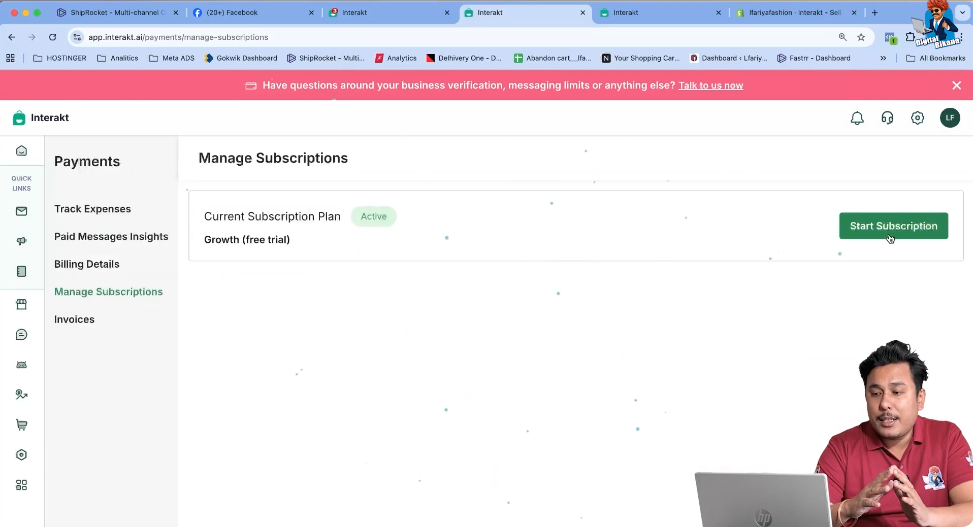The image size is (973, 528).
Task: Follow the Talk to us now link
Action: point(711,86)
